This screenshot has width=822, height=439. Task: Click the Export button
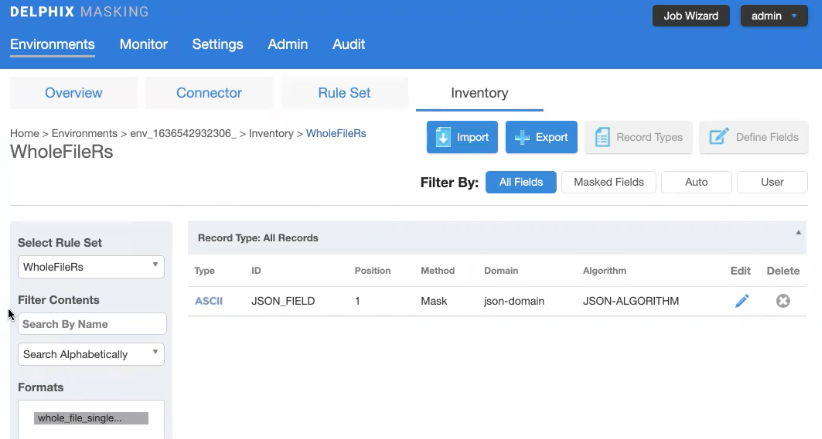coord(541,138)
